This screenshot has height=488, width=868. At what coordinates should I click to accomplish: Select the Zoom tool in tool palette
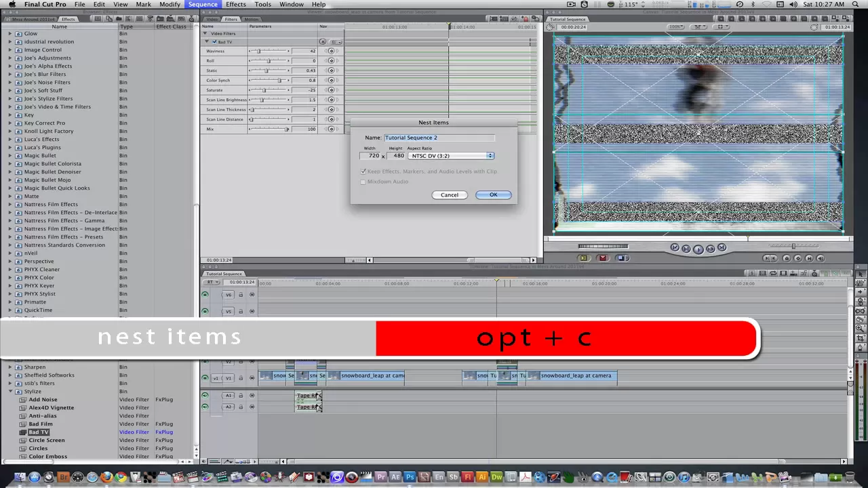click(x=861, y=329)
